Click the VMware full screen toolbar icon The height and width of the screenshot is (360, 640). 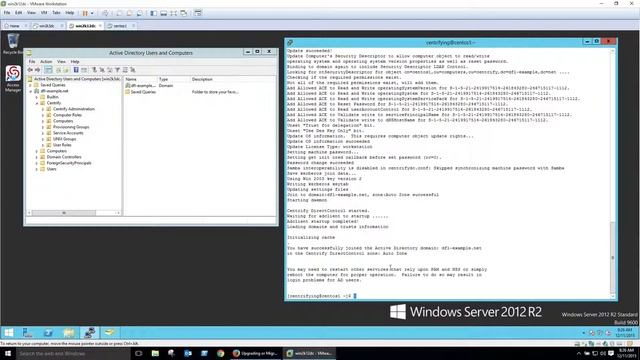[x=174, y=13]
